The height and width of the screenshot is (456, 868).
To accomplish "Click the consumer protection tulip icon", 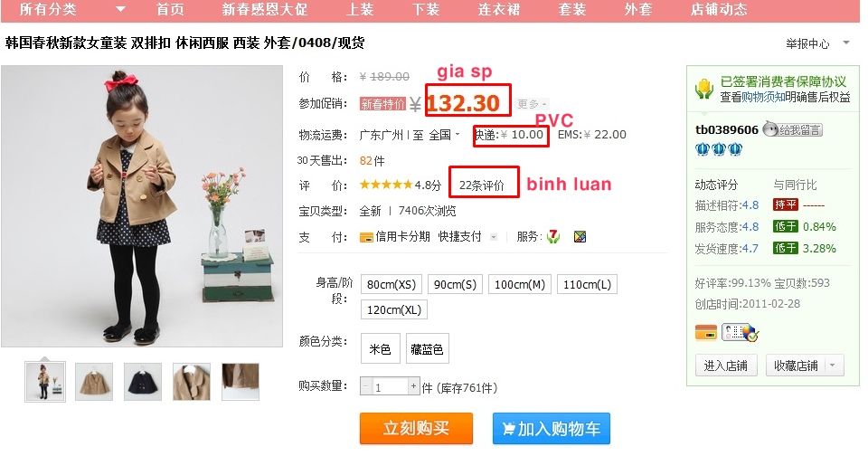I will coord(704,90).
